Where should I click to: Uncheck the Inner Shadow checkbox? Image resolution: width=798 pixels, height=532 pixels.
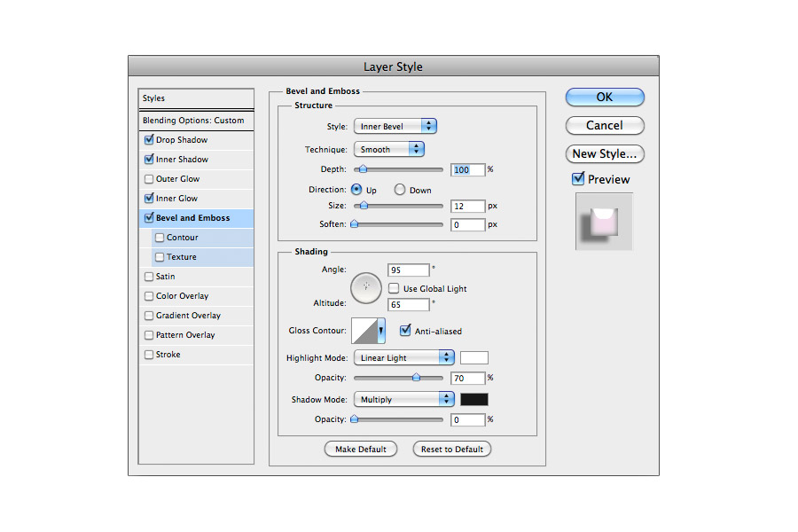coord(149,159)
